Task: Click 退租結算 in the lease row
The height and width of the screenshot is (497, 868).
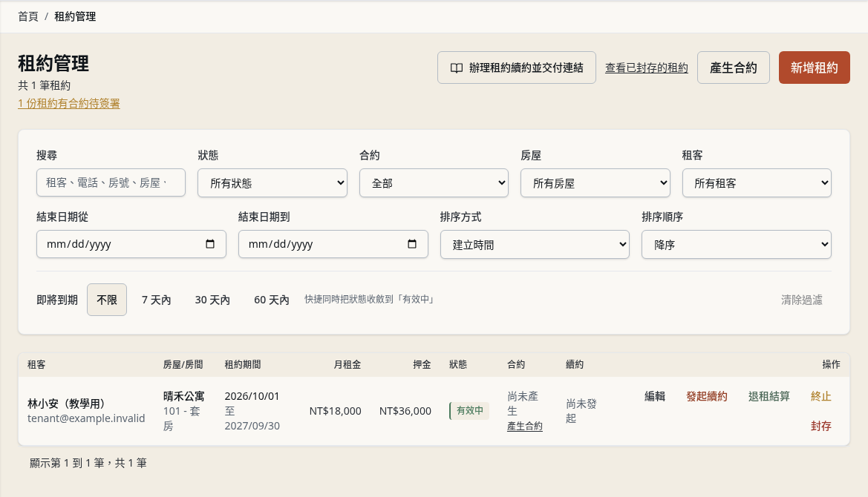Action: pos(769,396)
